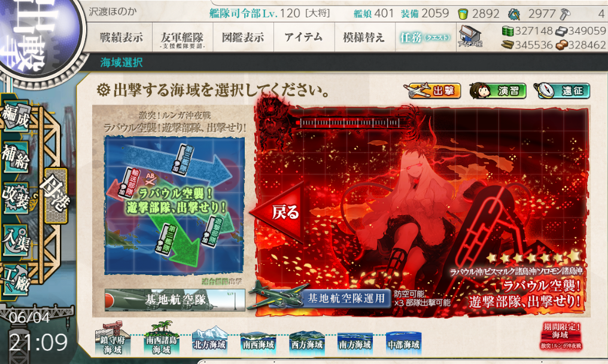Viewport: 608px width, 364px height.
Task: Select the 北方海域 world icon
Action: pyautogui.click(x=210, y=340)
